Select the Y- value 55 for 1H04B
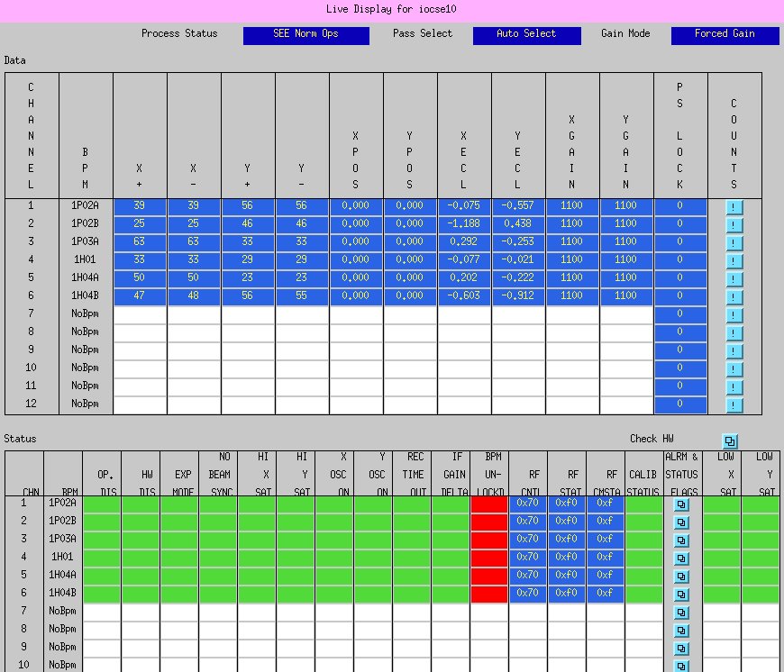Viewport: 784px width, 672px height. click(x=302, y=295)
